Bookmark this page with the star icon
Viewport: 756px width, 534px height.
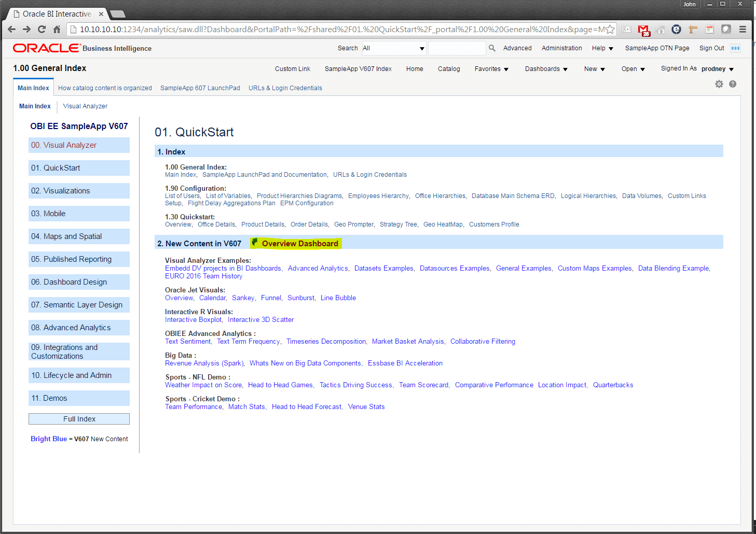pos(610,30)
